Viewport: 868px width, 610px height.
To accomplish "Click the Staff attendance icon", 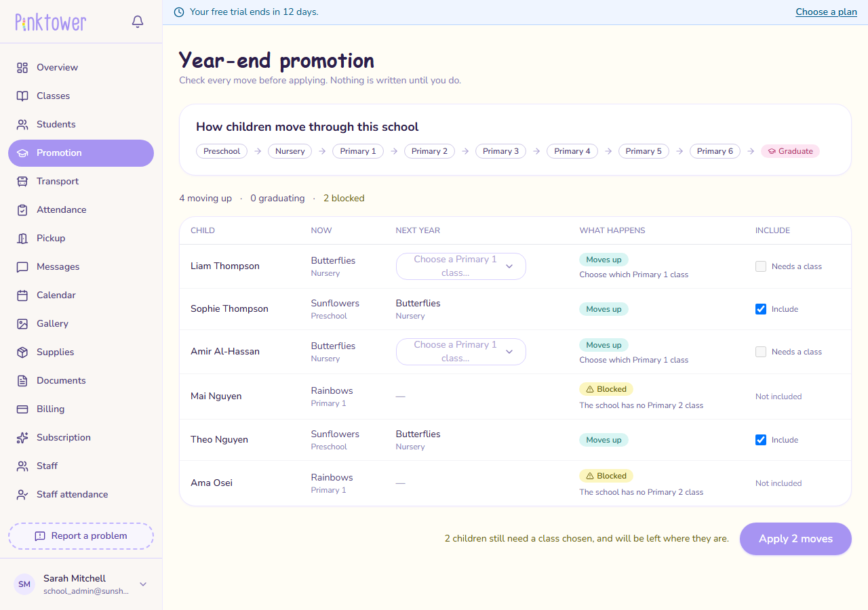I will coord(22,494).
